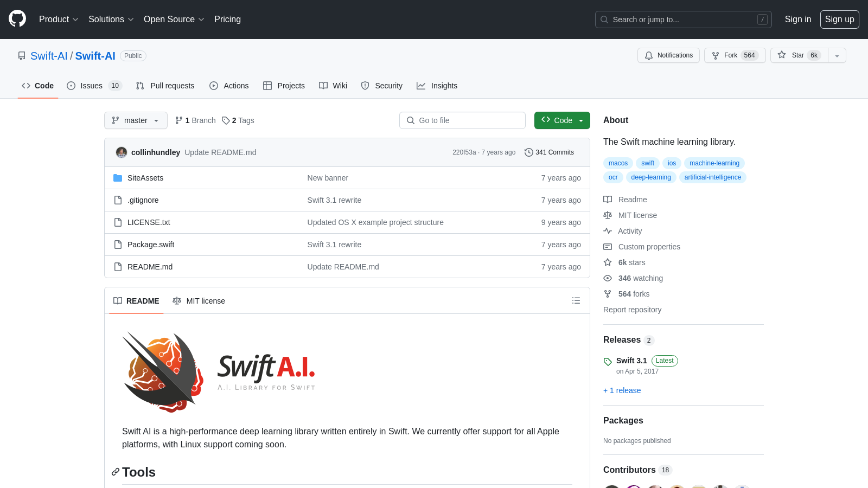868x488 pixels.
Task: Click the Actions play icon tab
Action: [214, 86]
